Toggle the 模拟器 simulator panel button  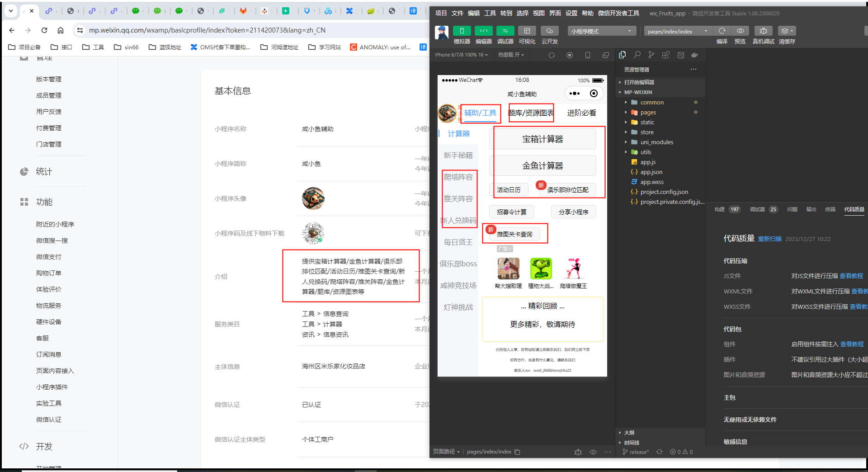[462, 31]
